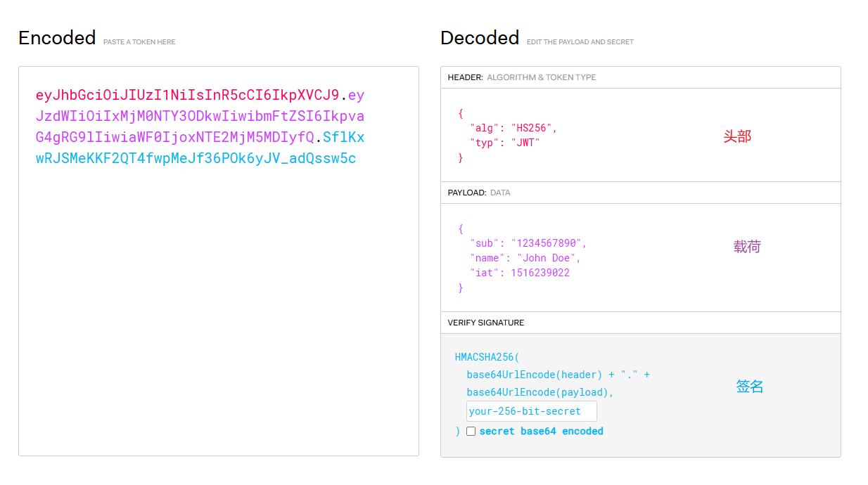
Task: Click the PAYLOAD: DATA section bar
Action: [x=641, y=193]
